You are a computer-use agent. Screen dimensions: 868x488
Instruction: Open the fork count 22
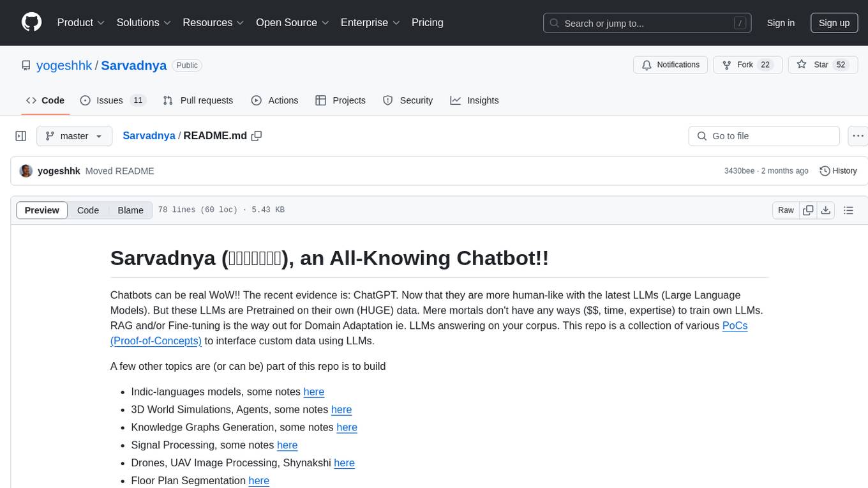pyautogui.click(x=766, y=65)
